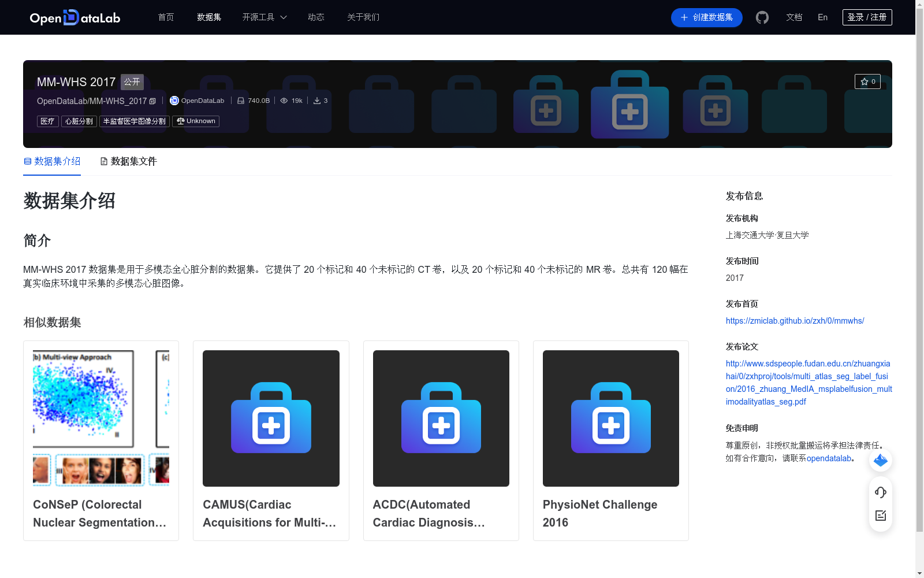This screenshot has height=578, width=924.
Task: Click the 19k views eye icon
Action: point(284,101)
